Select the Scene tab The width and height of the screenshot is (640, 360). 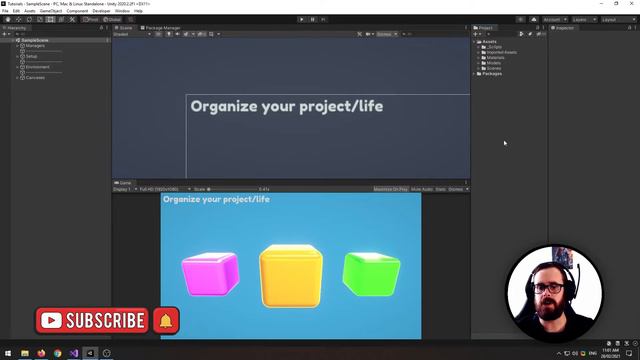click(x=124, y=28)
